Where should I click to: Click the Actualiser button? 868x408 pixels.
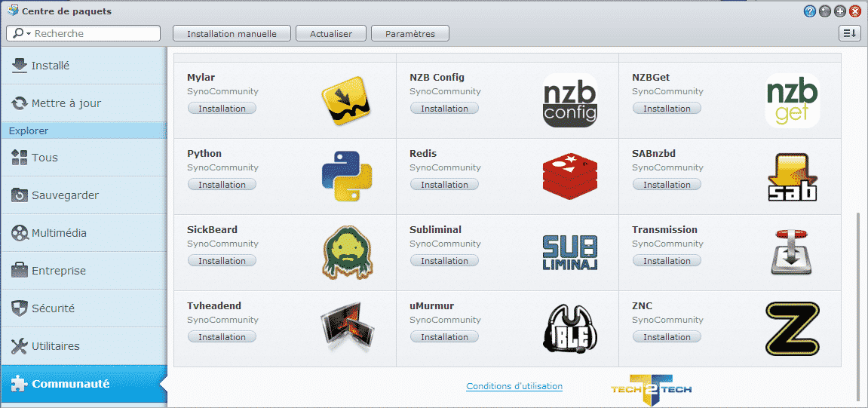331,34
